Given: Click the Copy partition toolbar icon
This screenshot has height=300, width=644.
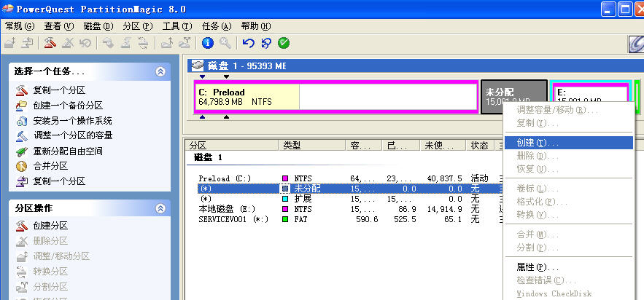Looking at the screenshot, I should pos(27,43).
